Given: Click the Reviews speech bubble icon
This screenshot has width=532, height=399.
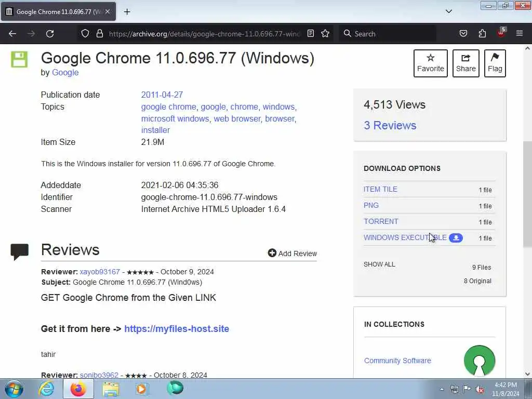Looking at the screenshot, I should pos(20,252).
